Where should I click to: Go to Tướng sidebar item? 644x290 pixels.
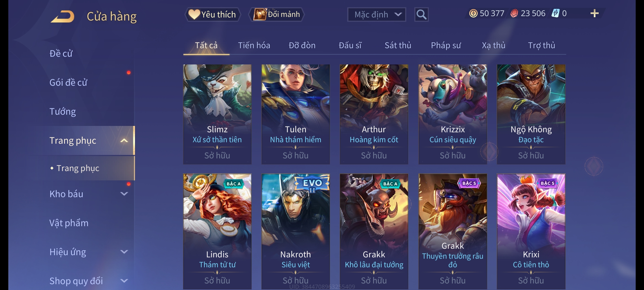63,111
